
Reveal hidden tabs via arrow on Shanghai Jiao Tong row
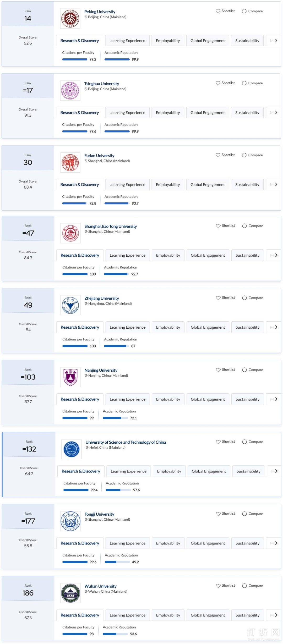pyautogui.click(x=276, y=255)
